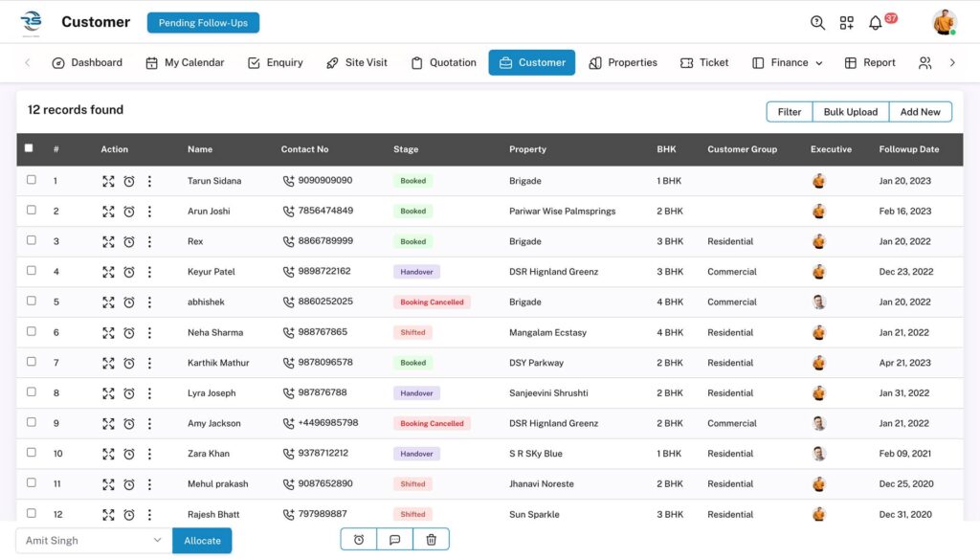Screen dimensions: 980x559
Task: Set follow-up alarm for Arun Joshi
Action: [129, 212]
